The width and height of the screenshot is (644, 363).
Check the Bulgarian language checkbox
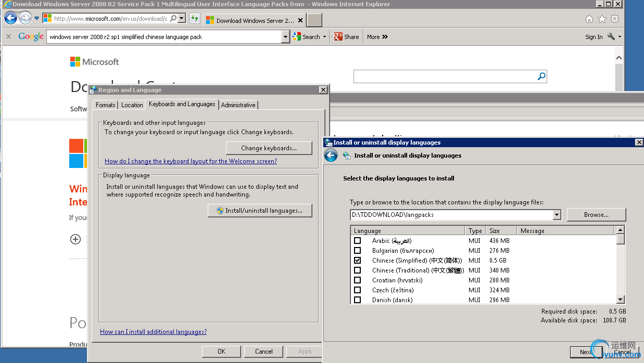point(357,251)
